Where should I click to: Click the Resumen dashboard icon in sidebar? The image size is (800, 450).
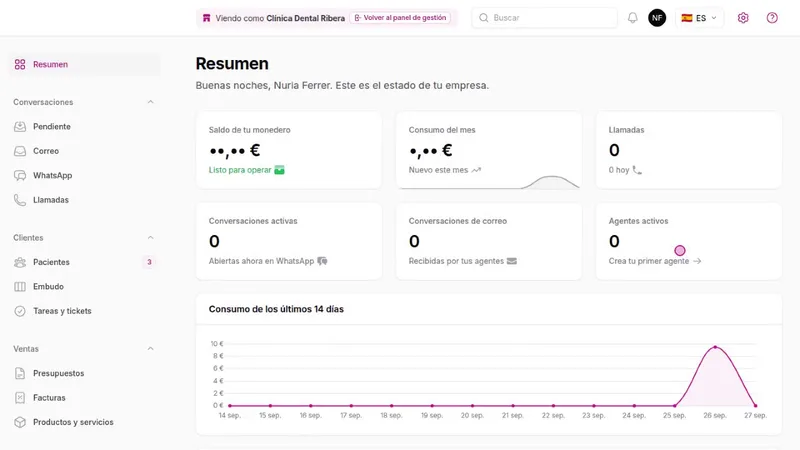20,64
